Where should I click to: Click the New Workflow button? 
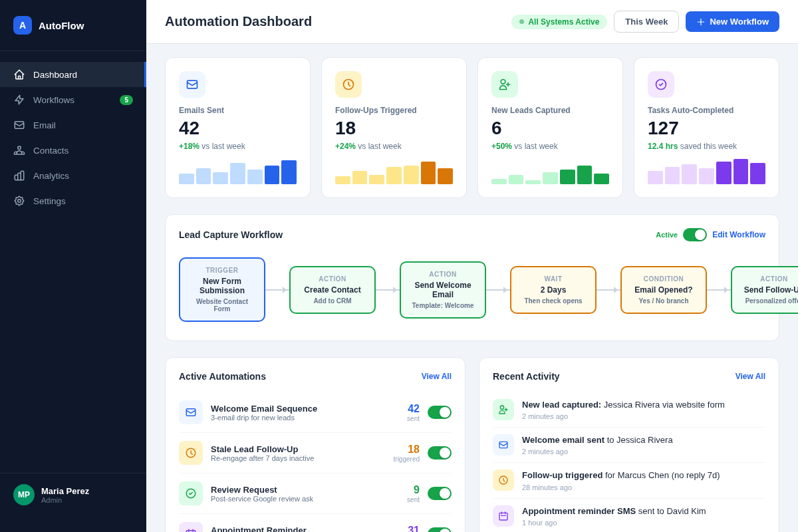(732, 21)
